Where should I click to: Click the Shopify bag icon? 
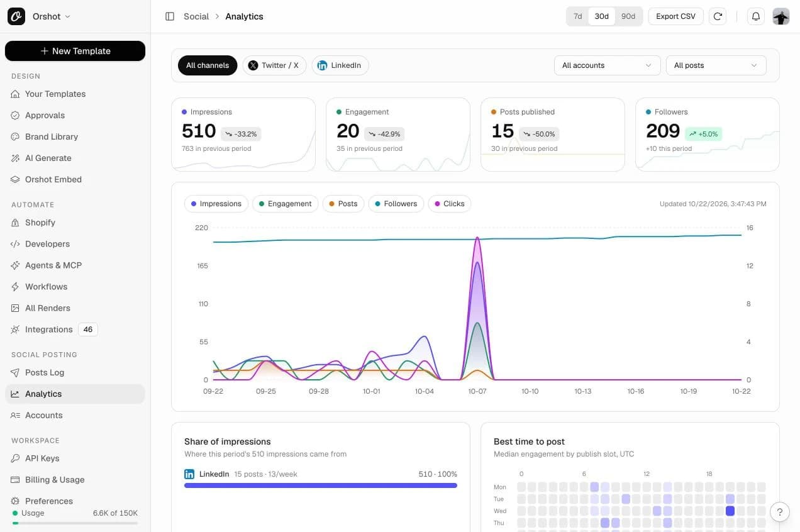point(16,223)
